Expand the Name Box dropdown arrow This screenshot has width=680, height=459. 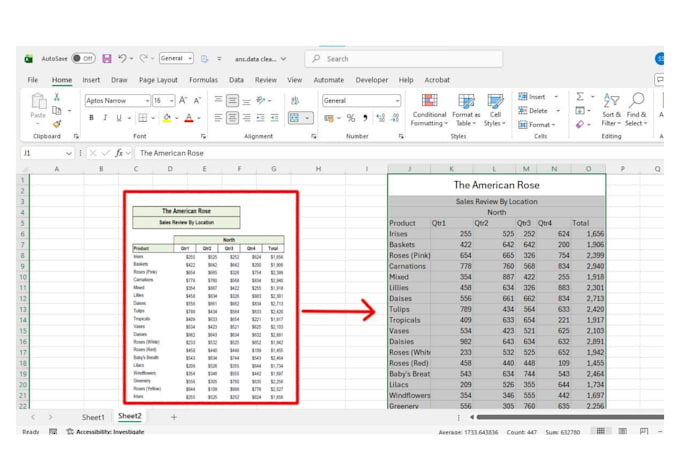(69, 153)
